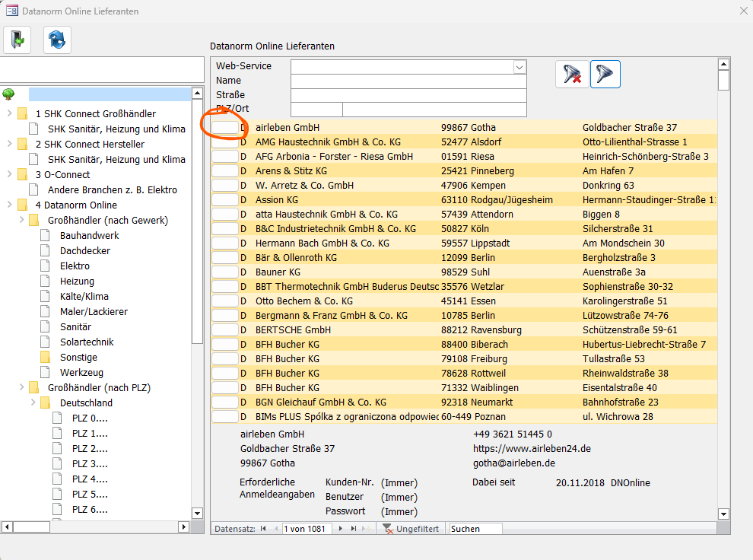Click row button beside Assion KG
753x560 pixels.
224,200
